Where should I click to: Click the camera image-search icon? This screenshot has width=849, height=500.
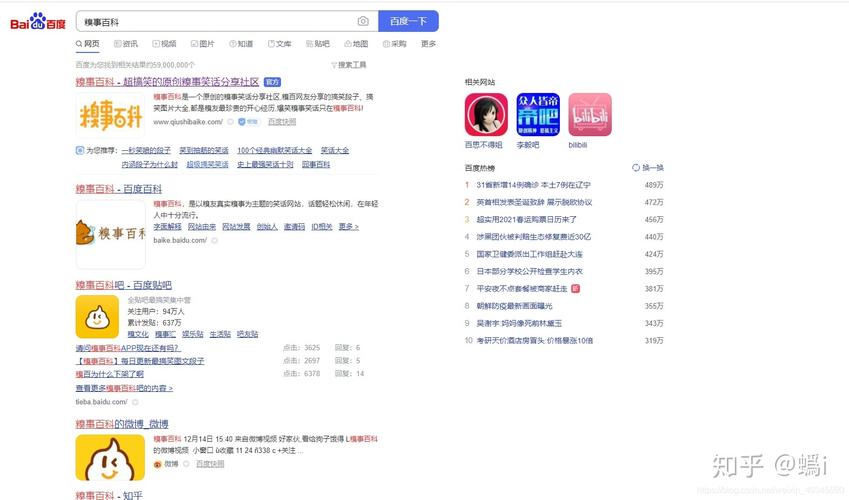coord(363,21)
